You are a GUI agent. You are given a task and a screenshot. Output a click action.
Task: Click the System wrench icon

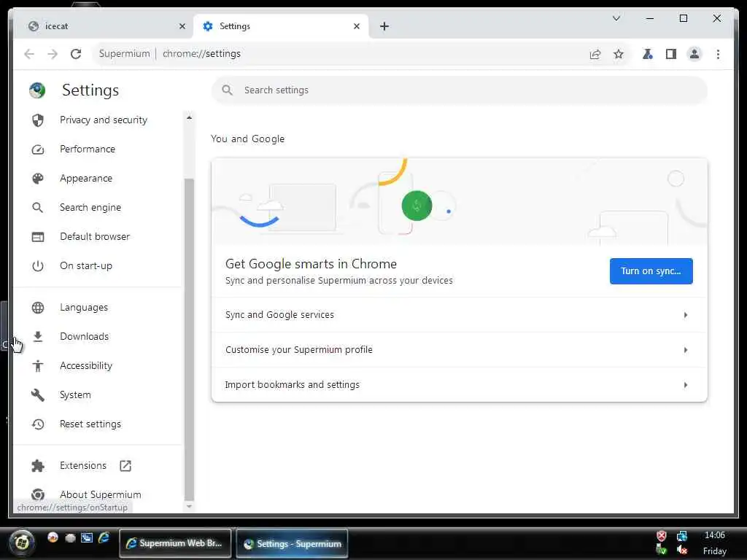tap(38, 394)
